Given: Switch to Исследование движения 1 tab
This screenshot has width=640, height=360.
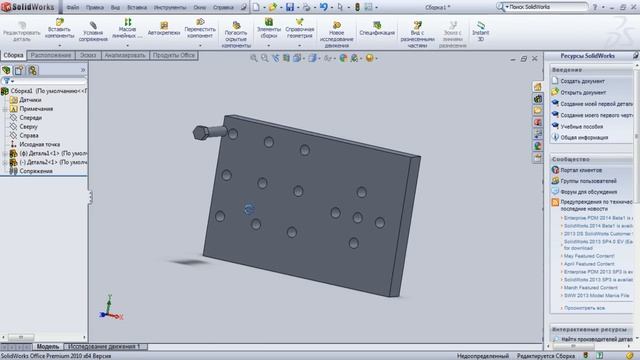Looking at the screenshot, I should coord(104,347).
